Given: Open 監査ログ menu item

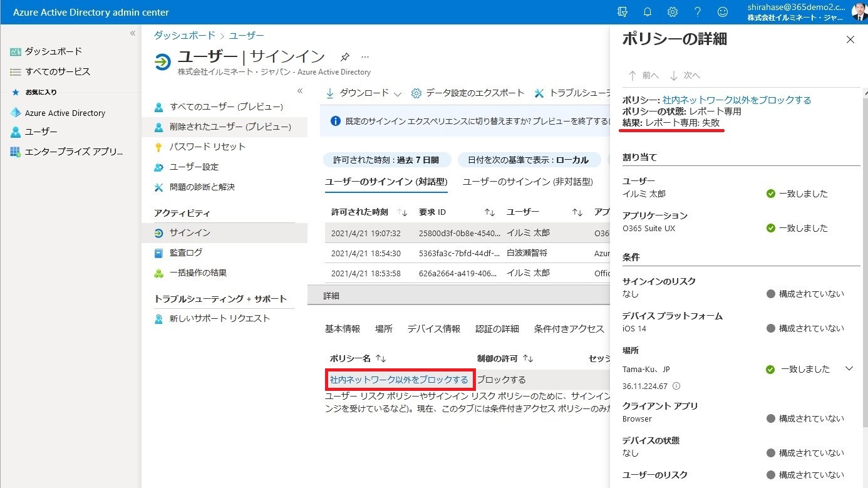Looking at the screenshot, I should click(x=186, y=252).
